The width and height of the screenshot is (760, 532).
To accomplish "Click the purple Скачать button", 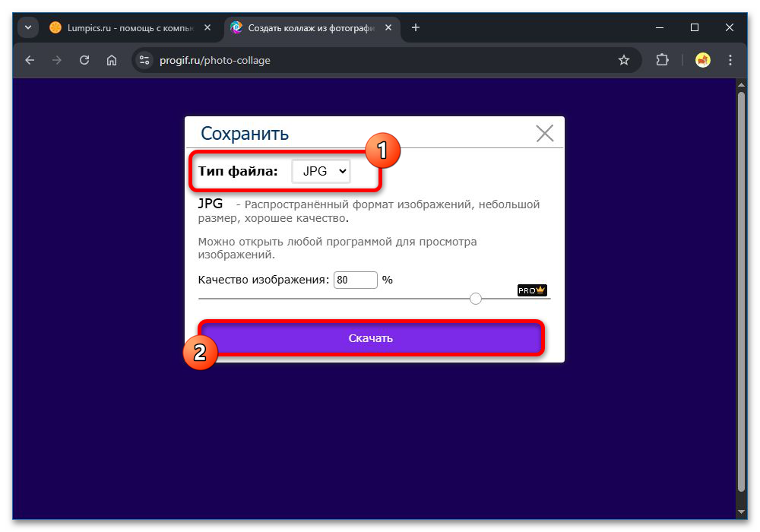I will (371, 338).
